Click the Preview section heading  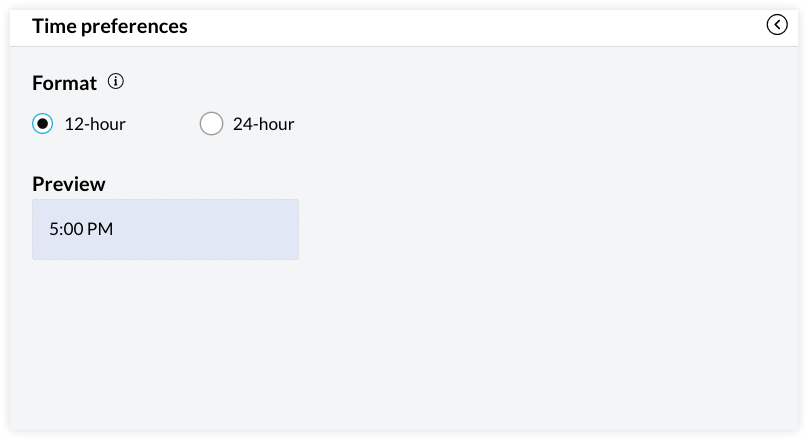pos(69,184)
